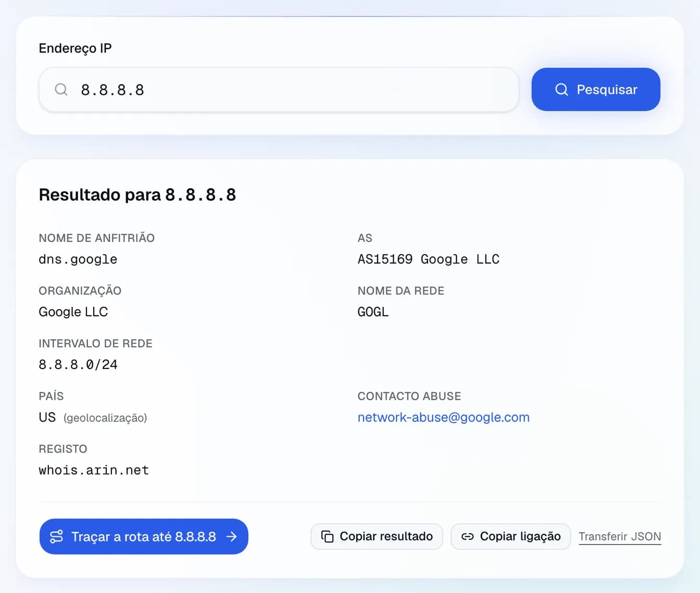This screenshot has width=700, height=593.
Task: Click the heading Resultado para 8.8.8.8
Action: [x=137, y=195]
